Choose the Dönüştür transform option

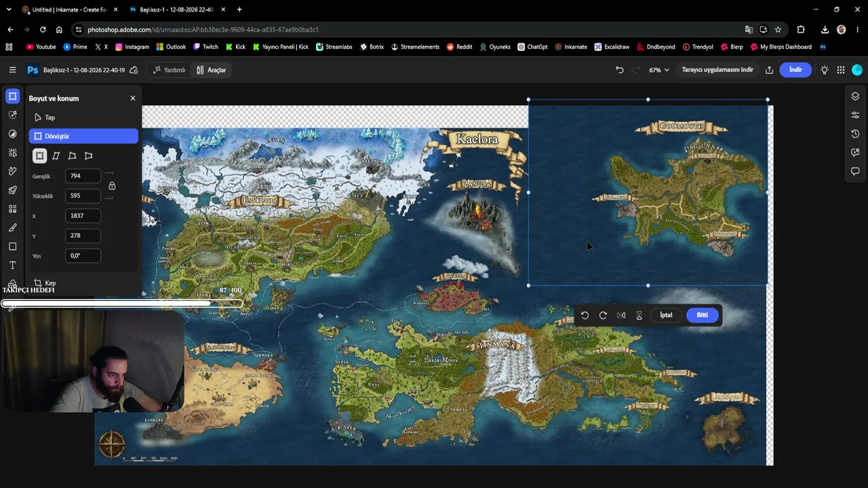(83, 136)
